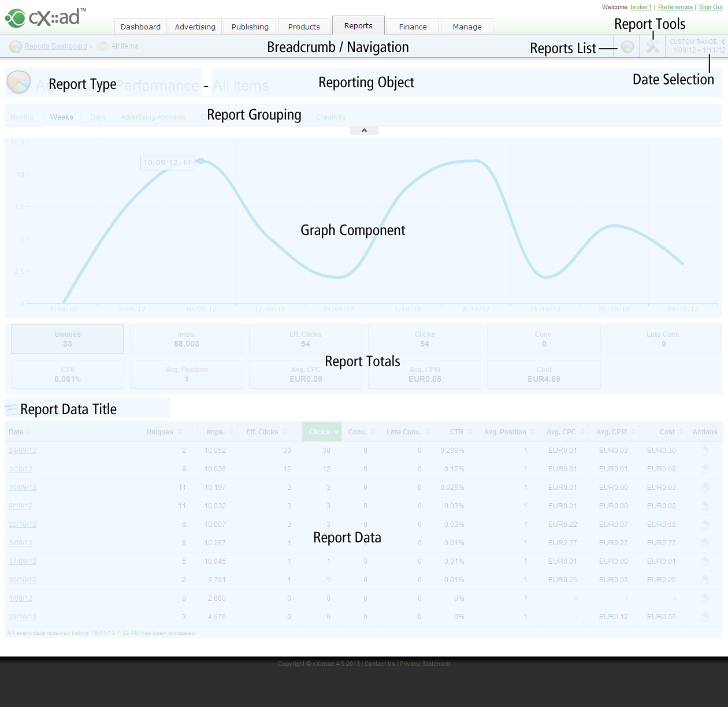
Task: Switch to the Finance tab
Action: click(x=413, y=27)
